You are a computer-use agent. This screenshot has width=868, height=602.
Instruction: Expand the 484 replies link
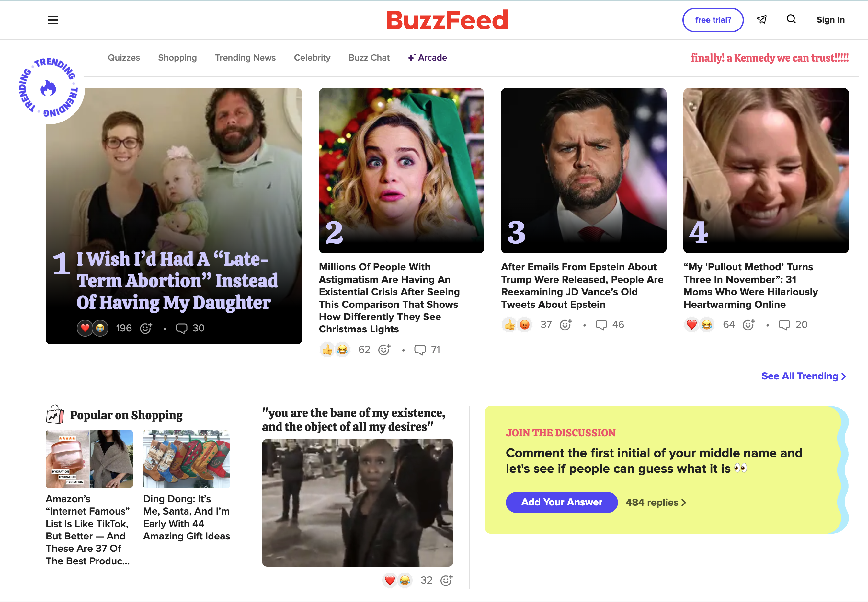(656, 503)
